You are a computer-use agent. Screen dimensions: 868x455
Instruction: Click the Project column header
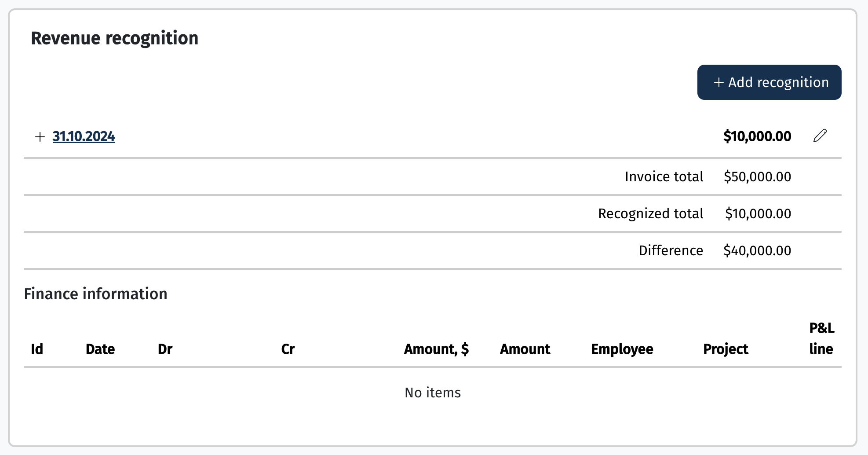(726, 349)
